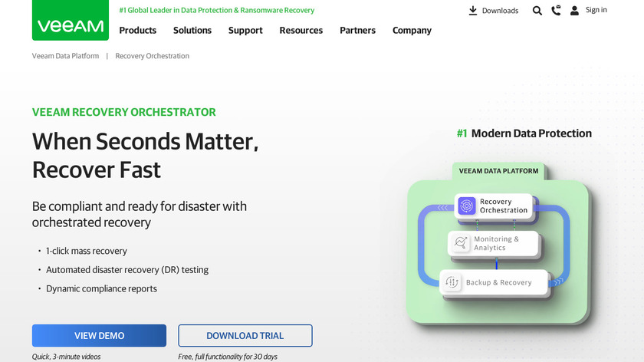Open the Support menu
This screenshot has width=644, height=362.
coord(245,31)
